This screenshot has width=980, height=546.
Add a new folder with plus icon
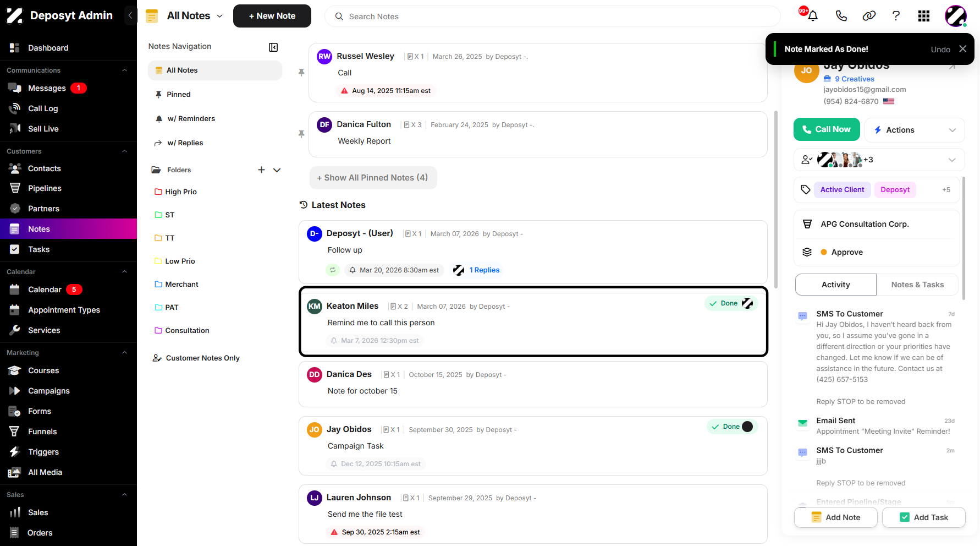[261, 170]
